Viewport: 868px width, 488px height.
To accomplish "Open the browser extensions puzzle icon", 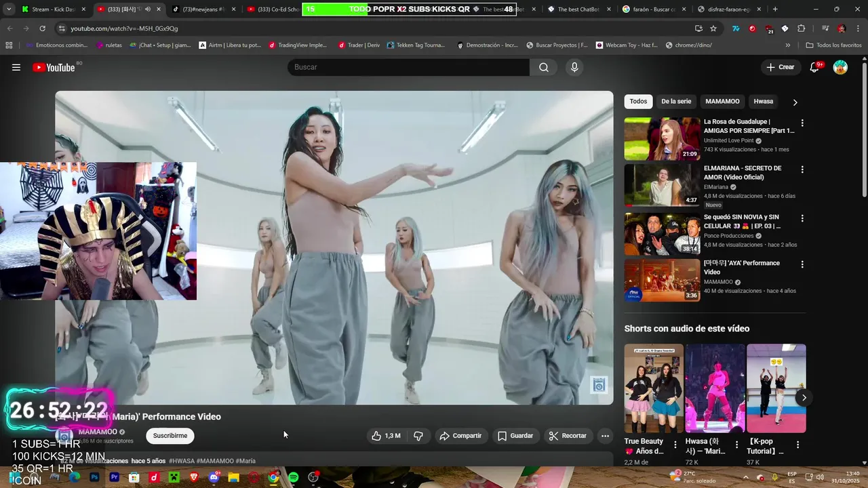I will pyautogui.click(x=802, y=28).
